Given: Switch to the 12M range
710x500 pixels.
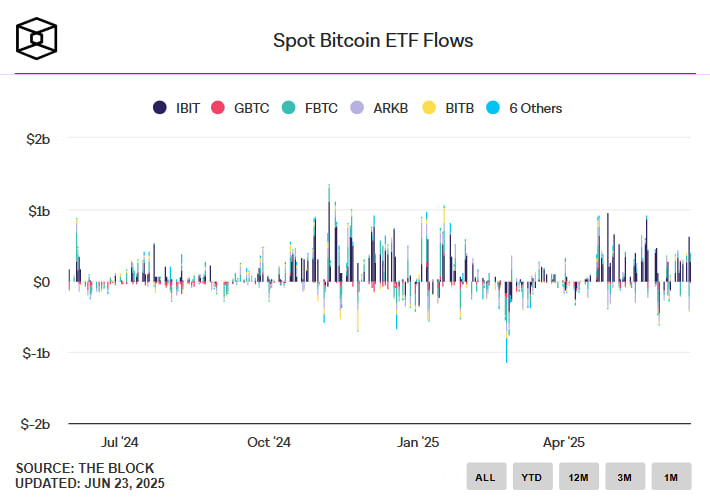Looking at the screenshot, I should pyautogui.click(x=579, y=476).
